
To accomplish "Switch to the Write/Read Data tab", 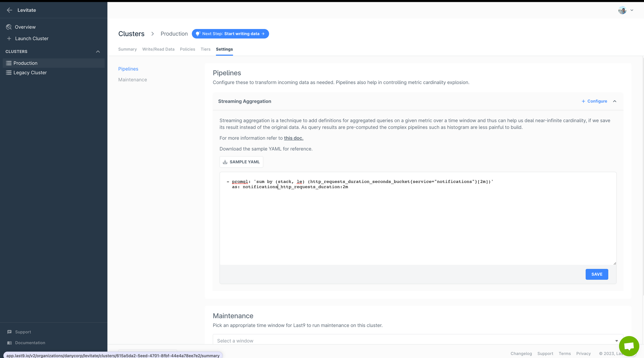I will 158,49.
